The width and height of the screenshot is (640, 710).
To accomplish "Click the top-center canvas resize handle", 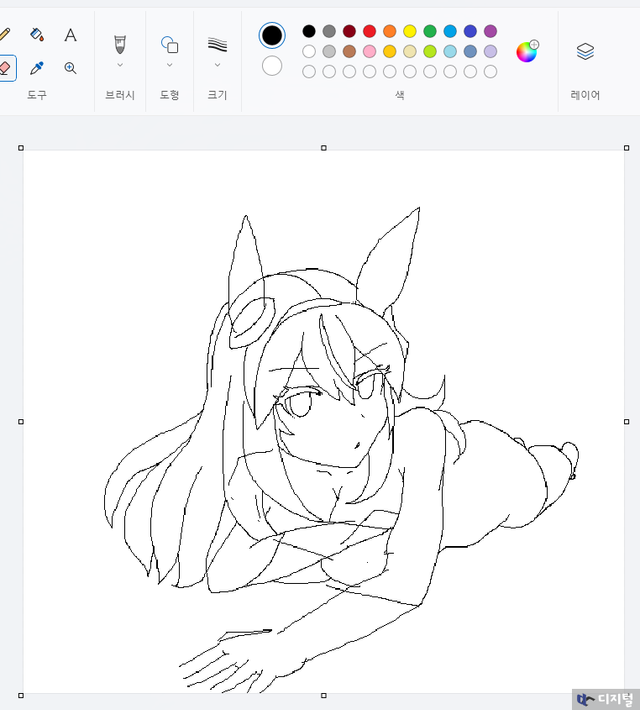I will (x=323, y=148).
